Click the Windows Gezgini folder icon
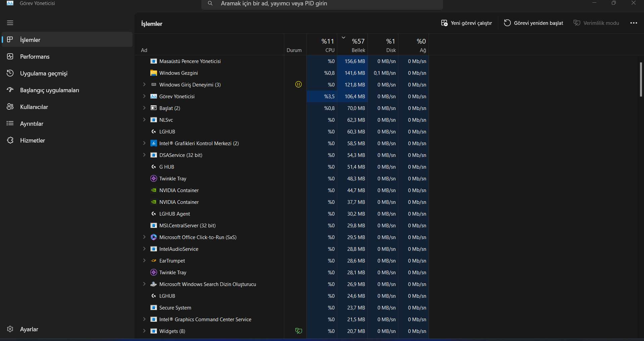 154,73
